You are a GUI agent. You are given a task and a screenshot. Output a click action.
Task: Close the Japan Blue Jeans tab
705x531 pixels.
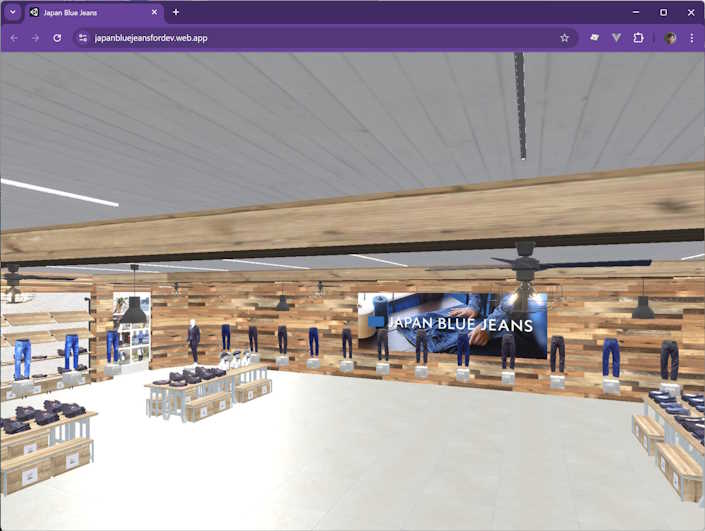tap(155, 13)
